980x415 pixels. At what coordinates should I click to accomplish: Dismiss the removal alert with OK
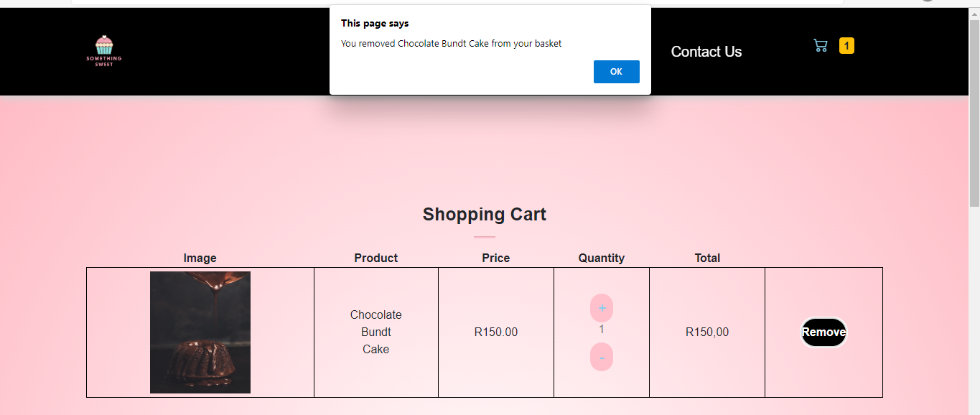point(616,71)
